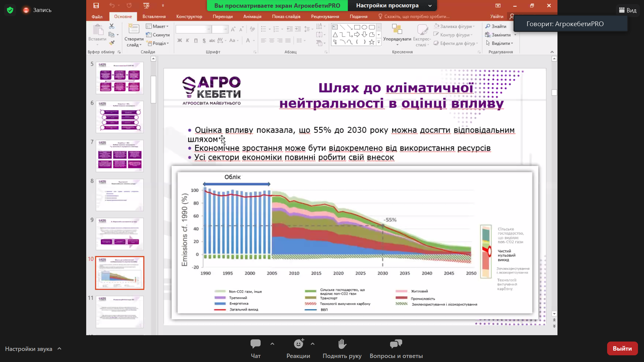The width and height of the screenshot is (644, 362).
Task: Click the Знайти find icon
Action: point(488,26)
